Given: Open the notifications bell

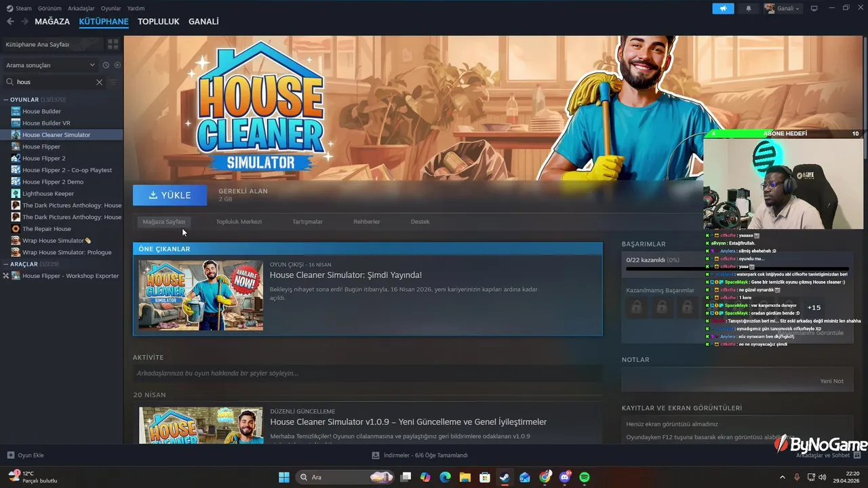Looking at the screenshot, I should [749, 8].
